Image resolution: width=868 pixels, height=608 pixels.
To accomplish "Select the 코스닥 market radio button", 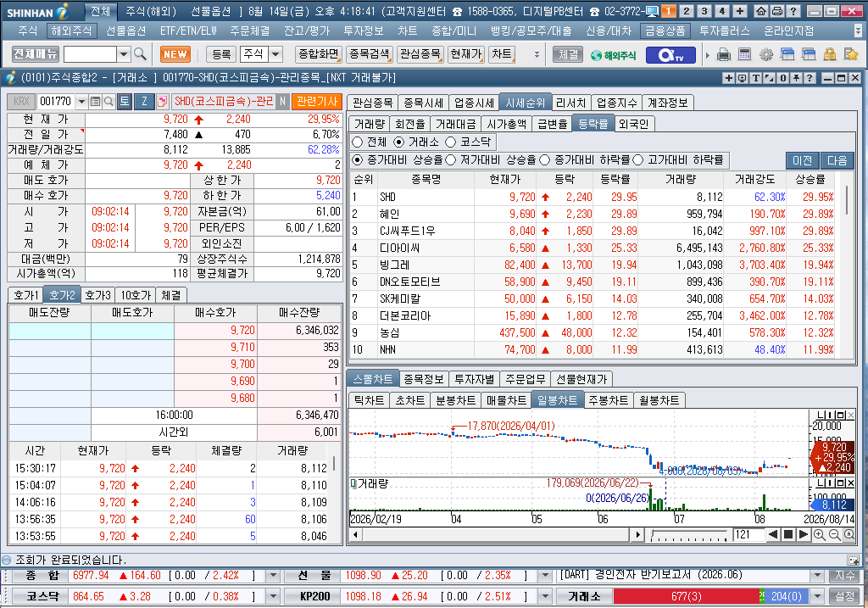I will (450, 142).
